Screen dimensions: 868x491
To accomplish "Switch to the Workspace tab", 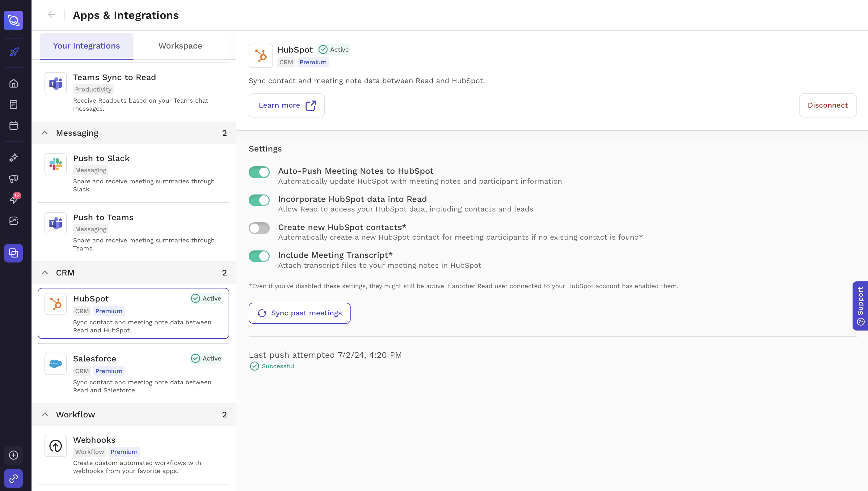I will 180,46.
